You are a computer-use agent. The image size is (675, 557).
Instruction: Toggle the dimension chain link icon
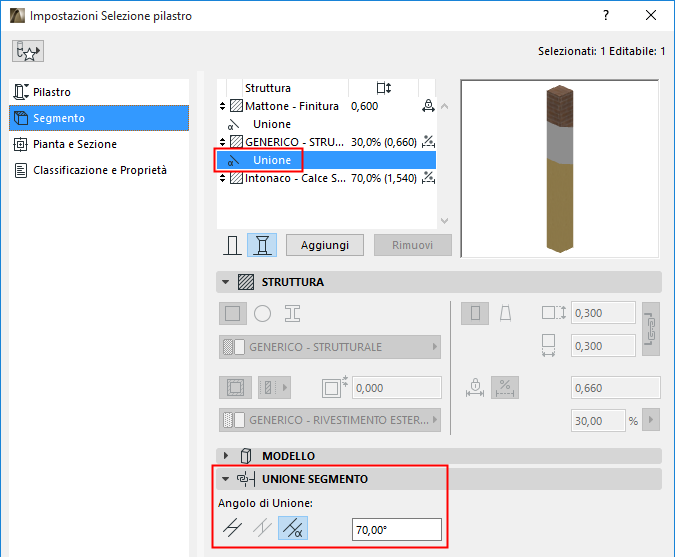[651, 329]
